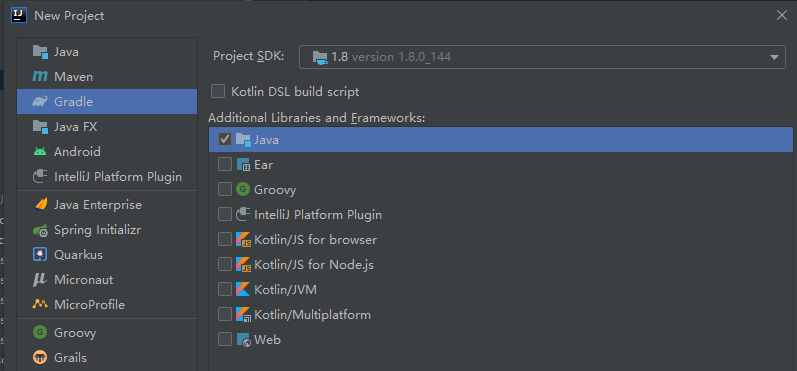The image size is (797, 371).
Task: Click the Java Enterprise icon
Action: pyautogui.click(x=40, y=204)
